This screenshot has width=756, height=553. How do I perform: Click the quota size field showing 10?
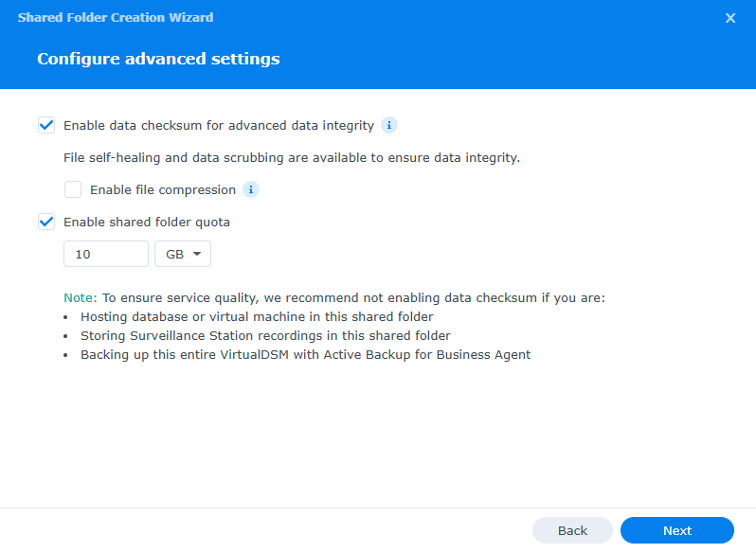pos(105,254)
